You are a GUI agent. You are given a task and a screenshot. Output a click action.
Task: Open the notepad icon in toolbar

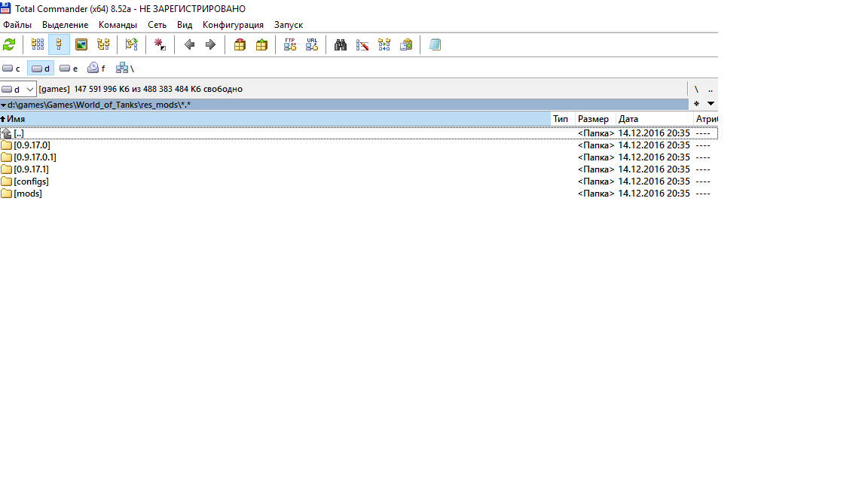point(435,45)
